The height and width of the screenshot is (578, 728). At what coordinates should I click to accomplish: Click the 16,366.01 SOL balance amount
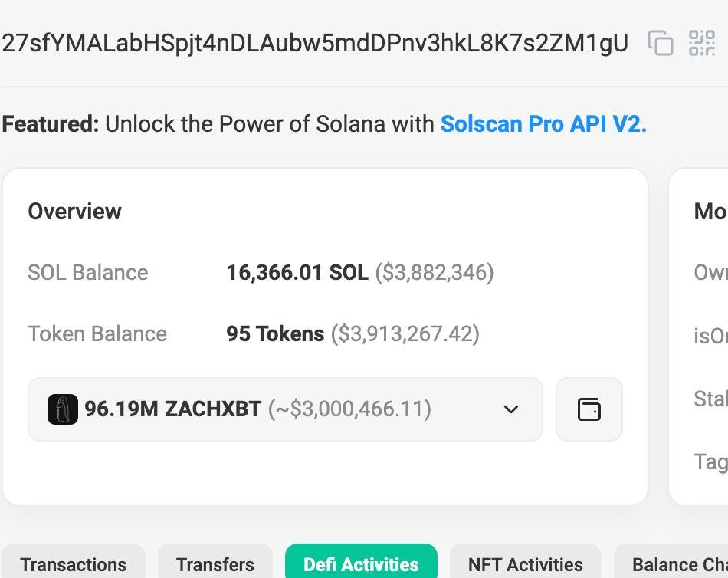pyautogui.click(x=297, y=272)
